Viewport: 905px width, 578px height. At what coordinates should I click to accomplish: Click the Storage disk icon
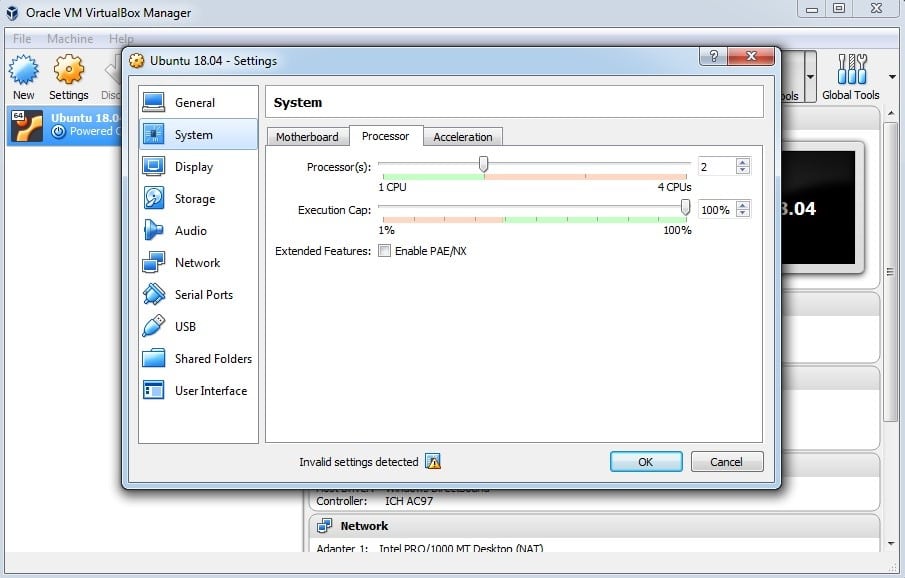tap(154, 198)
